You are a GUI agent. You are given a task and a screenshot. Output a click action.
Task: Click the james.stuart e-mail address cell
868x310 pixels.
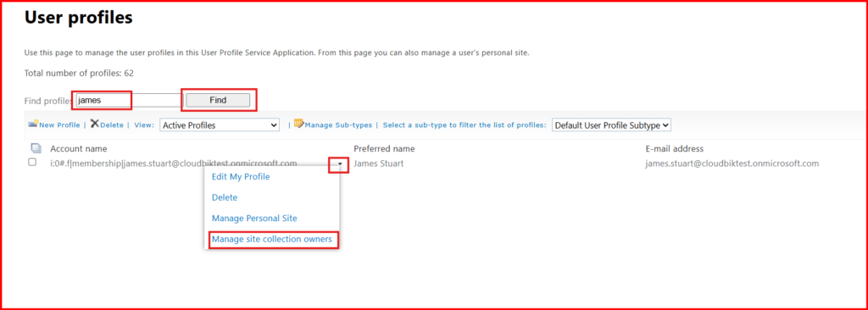[732, 163]
